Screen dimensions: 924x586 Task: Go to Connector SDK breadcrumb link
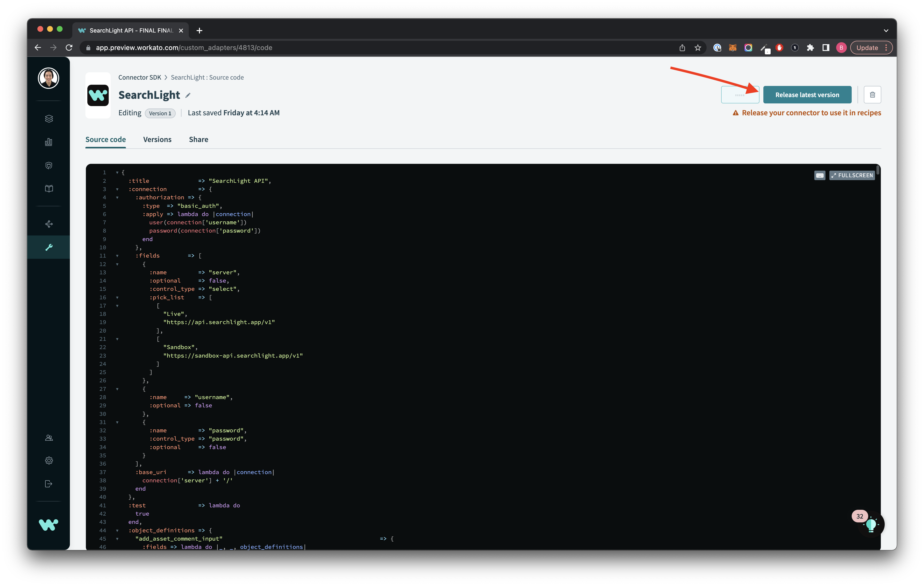point(140,77)
